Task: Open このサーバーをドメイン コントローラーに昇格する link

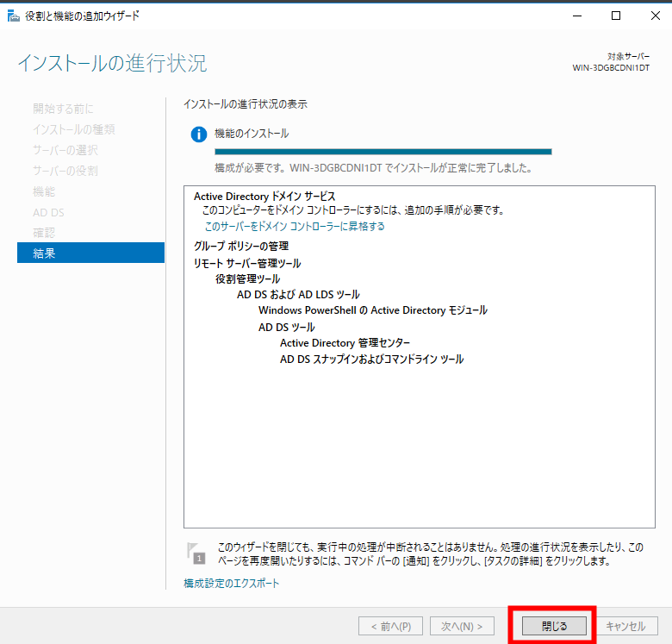Action: tap(295, 227)
